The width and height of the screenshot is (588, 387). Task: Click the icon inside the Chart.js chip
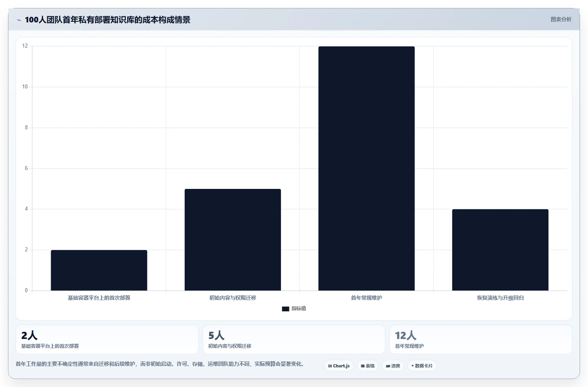pyautogui.click(x=330, y=366)
